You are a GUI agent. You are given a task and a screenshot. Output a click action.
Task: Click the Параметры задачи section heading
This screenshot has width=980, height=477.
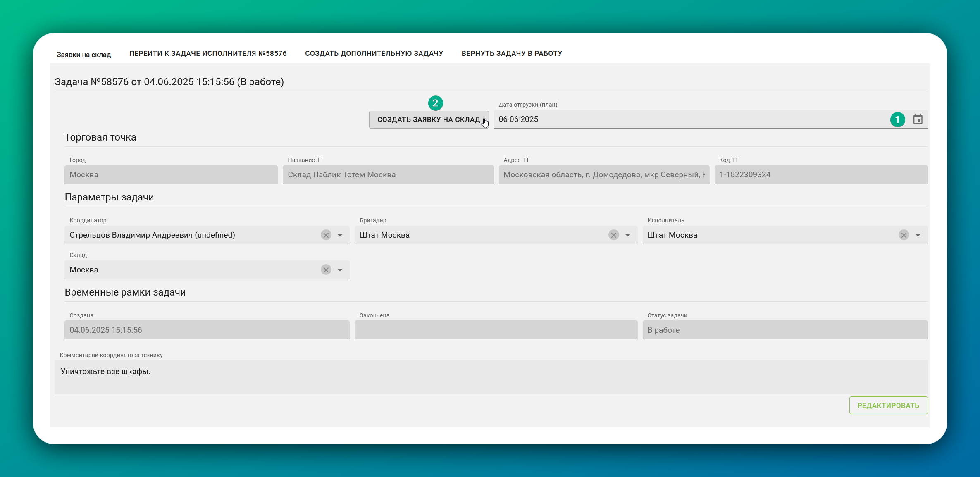[109, 197]
